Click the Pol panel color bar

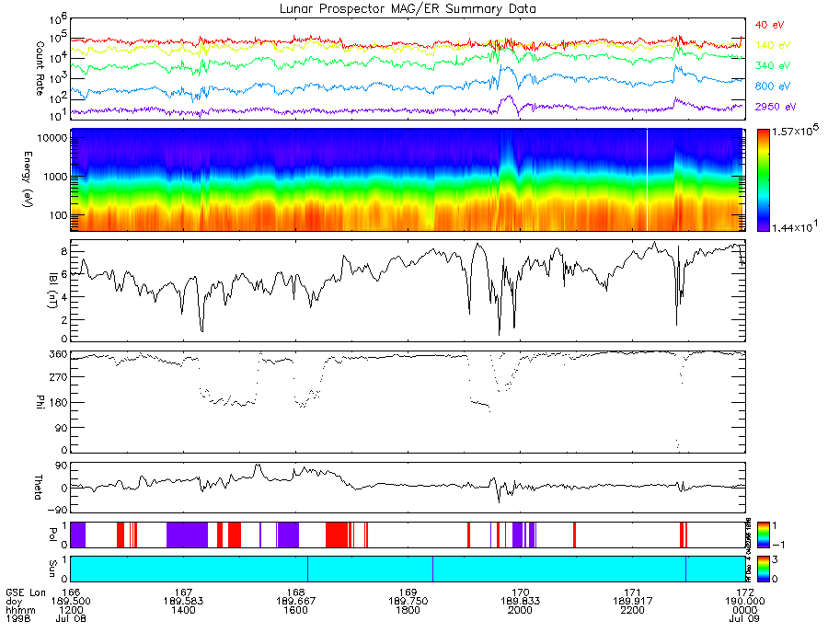tap(763, 535)
